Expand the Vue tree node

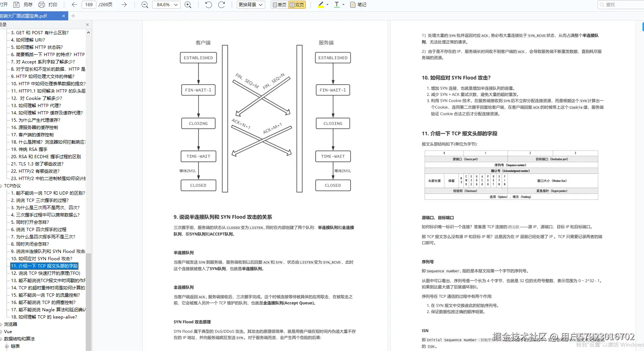point(1,332)
